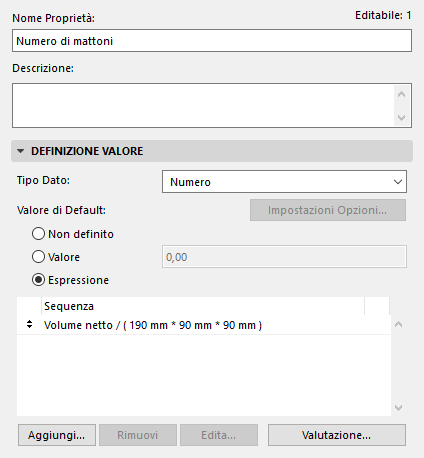Viewport: 424px width, 458px height.
Task: Click the Rimuovi button
Action: [x=138, y=435]
